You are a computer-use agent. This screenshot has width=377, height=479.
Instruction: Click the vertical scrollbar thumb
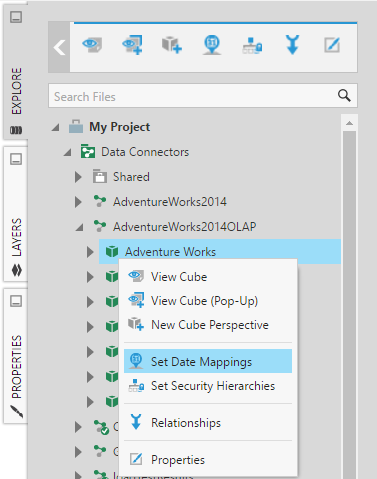coord(349,305)
